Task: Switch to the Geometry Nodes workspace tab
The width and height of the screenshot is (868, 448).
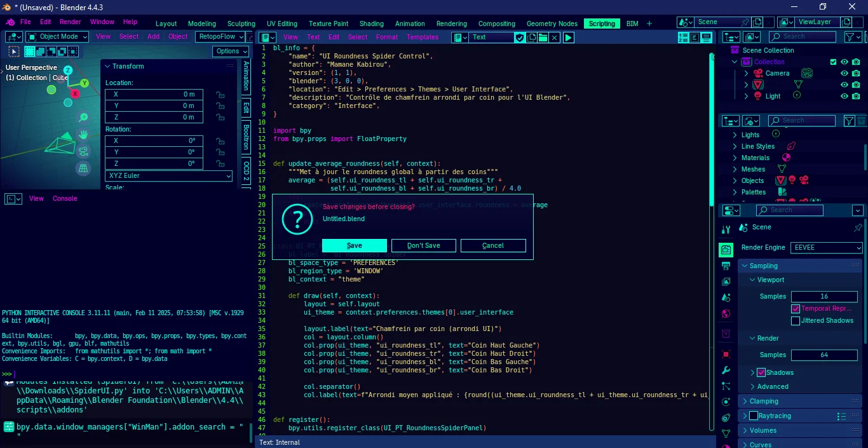Action: (x=552, y=24)
